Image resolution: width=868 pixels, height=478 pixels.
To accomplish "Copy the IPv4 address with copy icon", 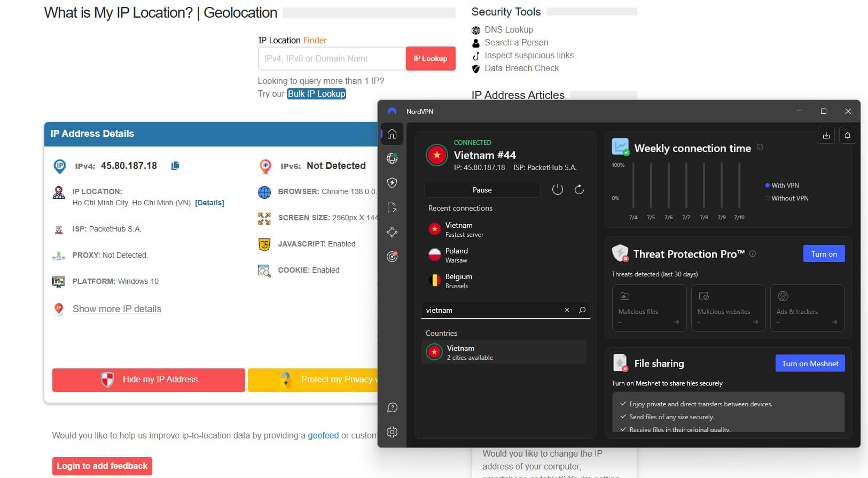I will coord(175,166).
